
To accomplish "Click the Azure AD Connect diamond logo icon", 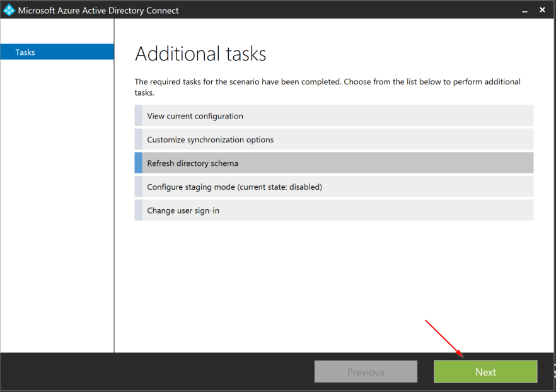I will coord(9,9).
